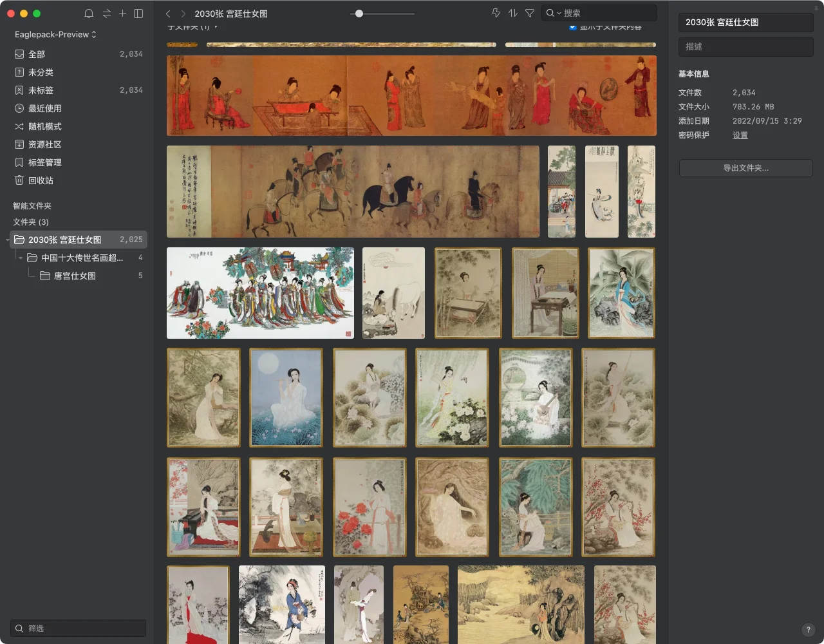
Task: Open the funnel filter icon
Action: point(530,13)
